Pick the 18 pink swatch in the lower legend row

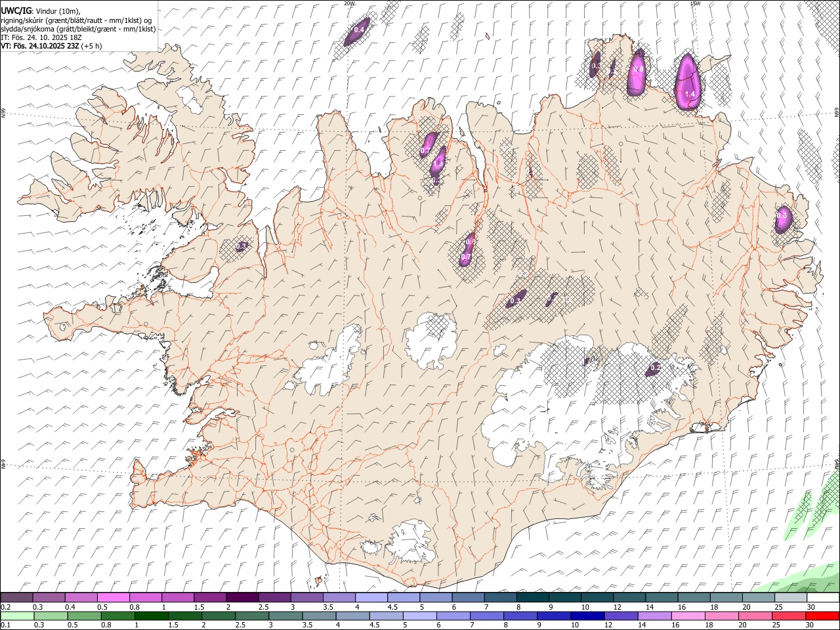pyautogui.click(x=722, y=616)
